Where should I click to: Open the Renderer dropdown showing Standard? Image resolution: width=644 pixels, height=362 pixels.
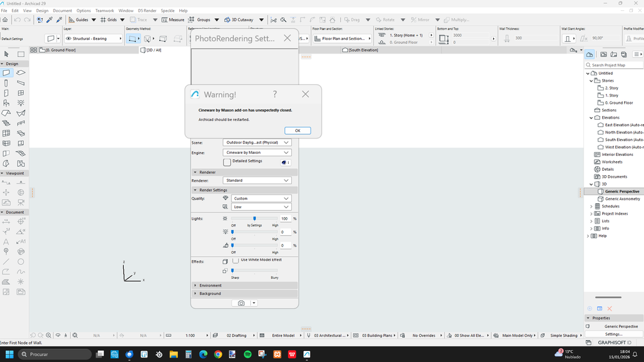(257, 180)
